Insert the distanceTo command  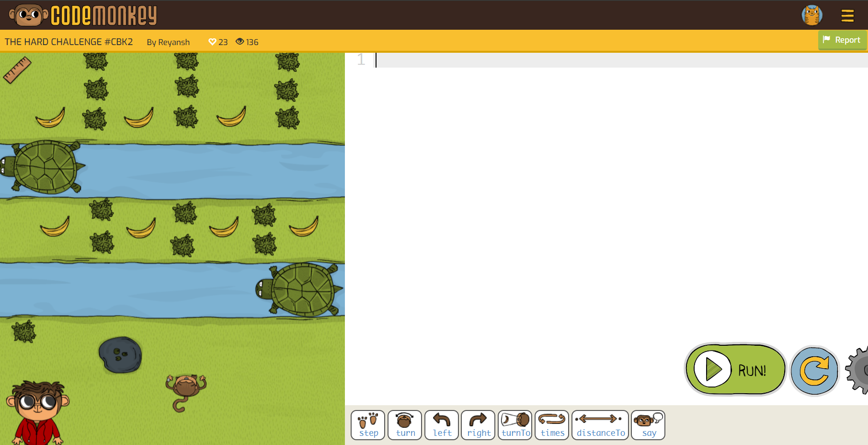(600, 425)
